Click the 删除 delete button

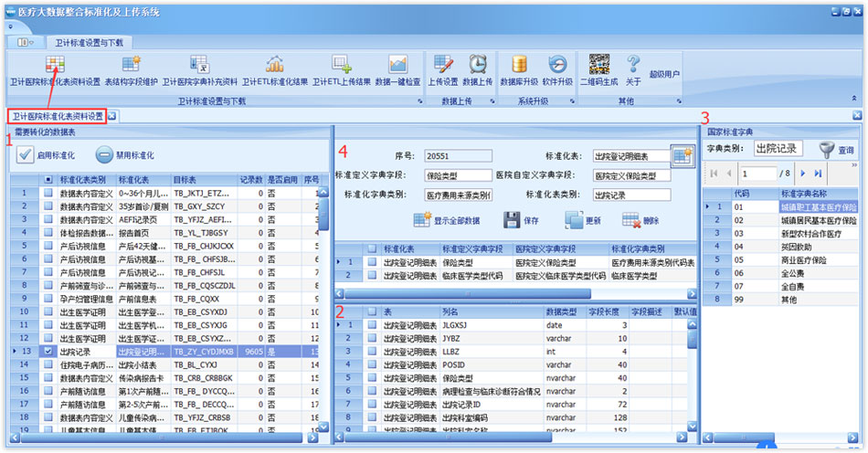click(x=640, y=220)
